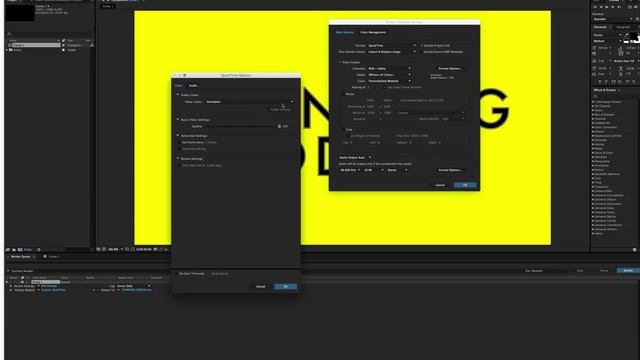Expand Output Module row in Render Queue

tap(11, 290)
